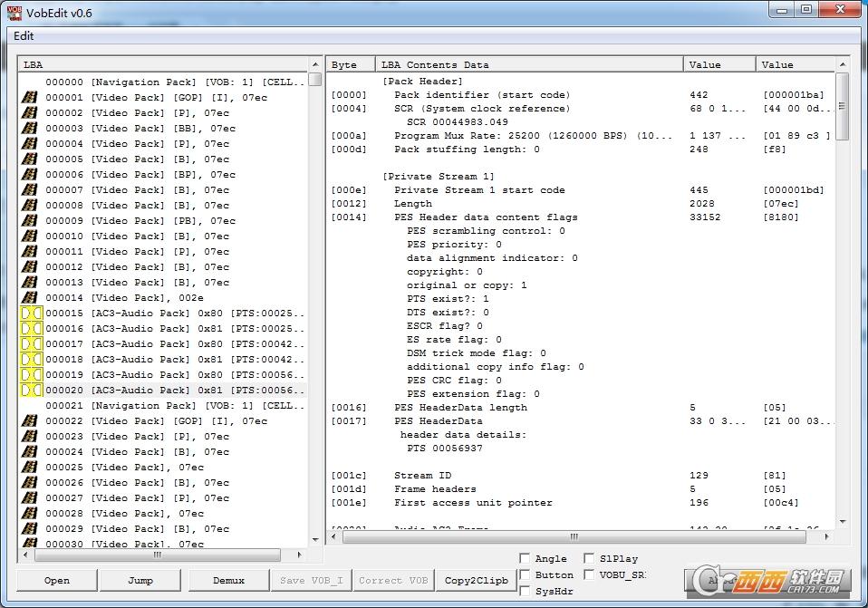Click the video pack icon for LBA 000014
The image size is (868, 608).
coord(29,298)
